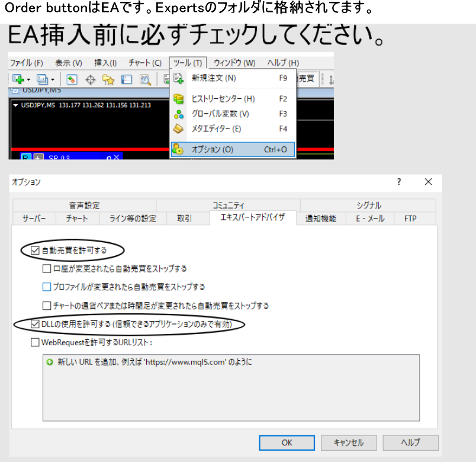The image size is (476, 462).
Task: Open the Market Watch toolbar icon
Action: coord(72,79)
